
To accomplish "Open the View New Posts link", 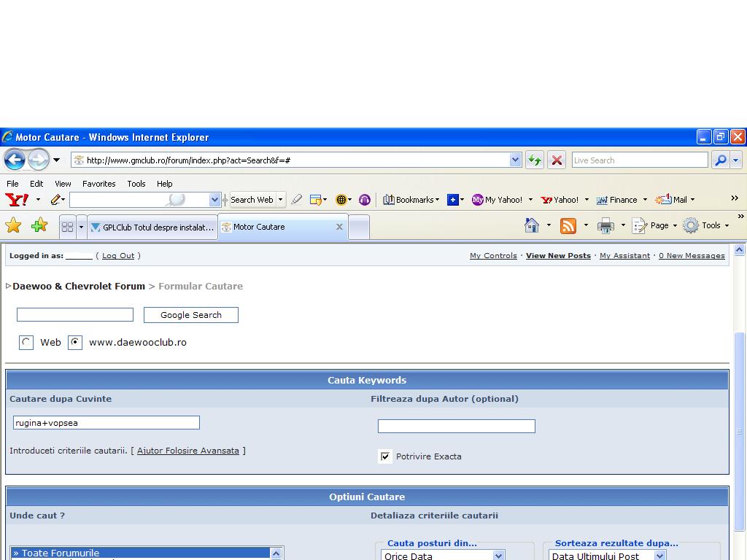I will coord(558,256).
